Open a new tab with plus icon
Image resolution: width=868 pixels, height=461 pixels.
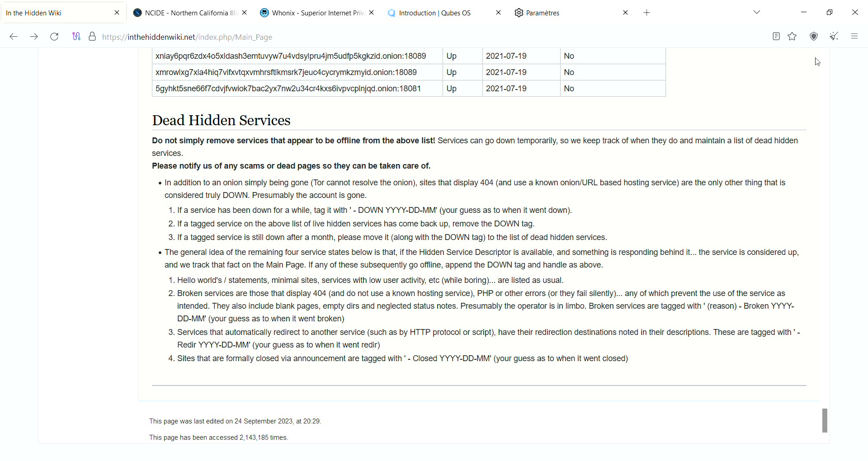pos(647,13)
